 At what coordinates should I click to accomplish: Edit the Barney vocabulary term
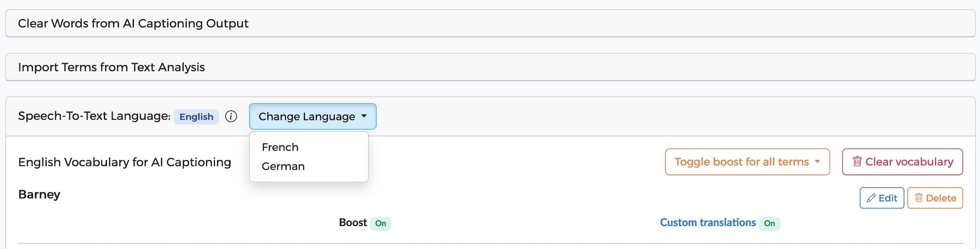pyautogui.click(x=882, y=198)
